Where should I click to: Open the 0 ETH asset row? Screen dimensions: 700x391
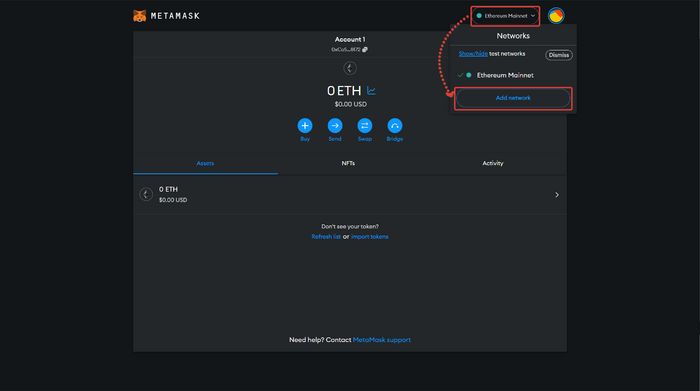pyautogui.click(x=350, y=195)
